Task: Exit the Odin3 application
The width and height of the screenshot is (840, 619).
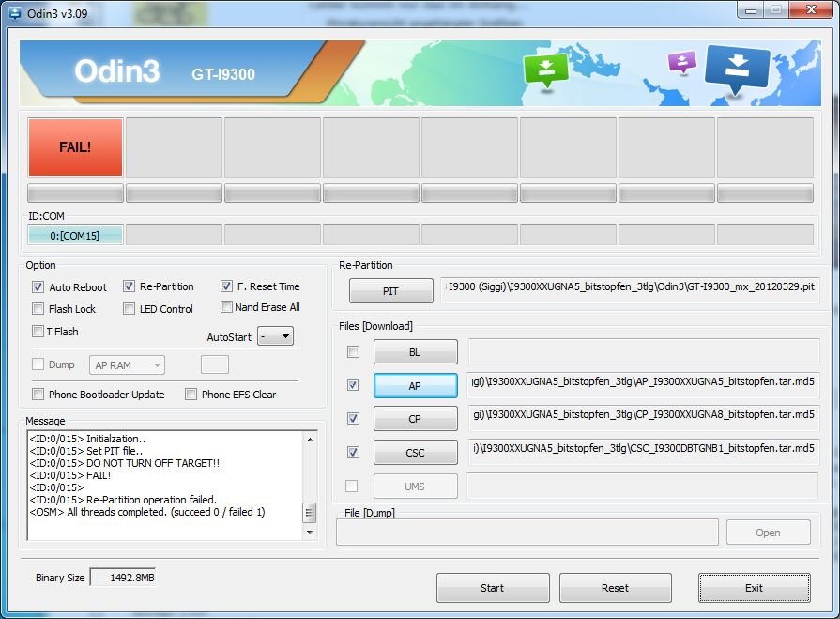Action: click(x=755, y=588)
